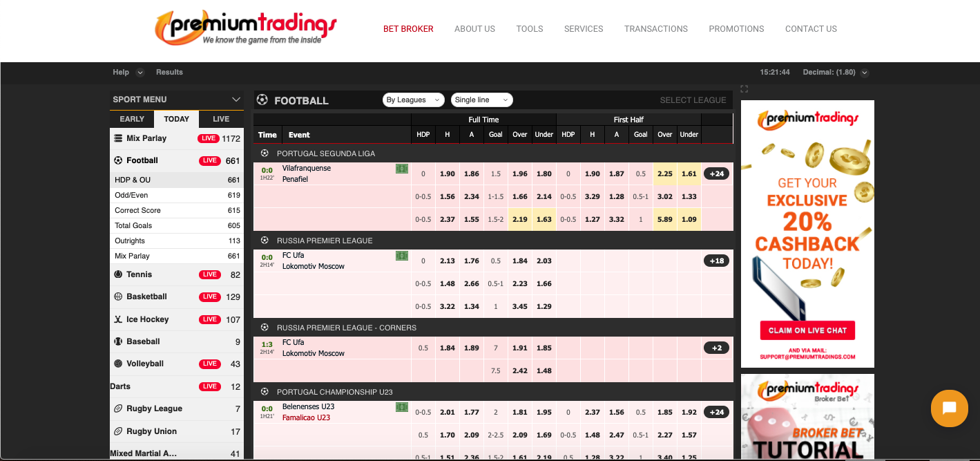Click the Penafiel team name
The height and width of the screenshot is (461, 980).
pyautogui.click(x=295, y=179)
